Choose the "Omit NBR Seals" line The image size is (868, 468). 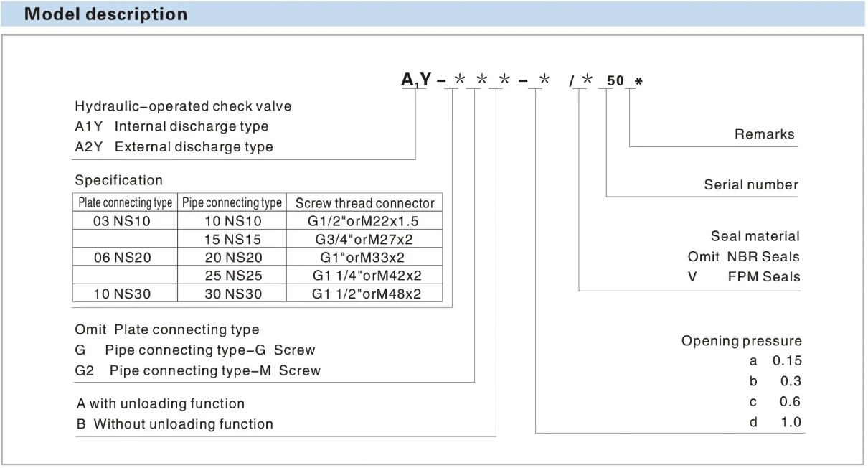pos(743,257)
